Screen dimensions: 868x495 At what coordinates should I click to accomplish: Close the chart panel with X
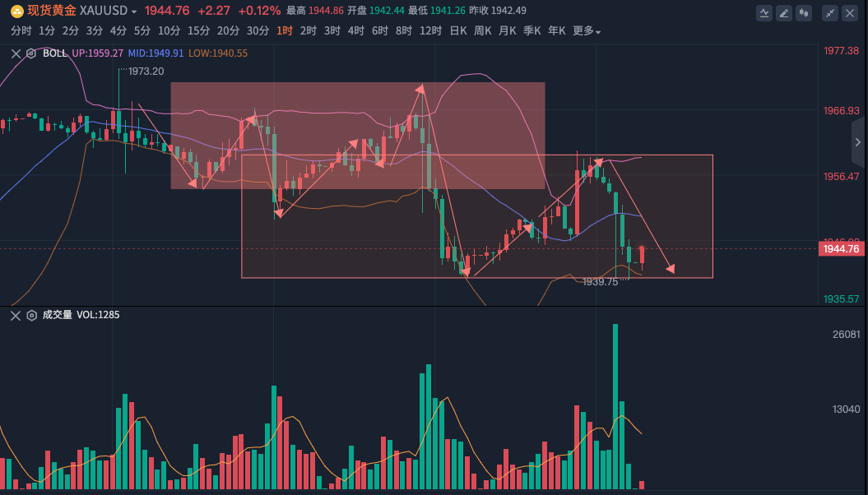[x=849, y=12]
